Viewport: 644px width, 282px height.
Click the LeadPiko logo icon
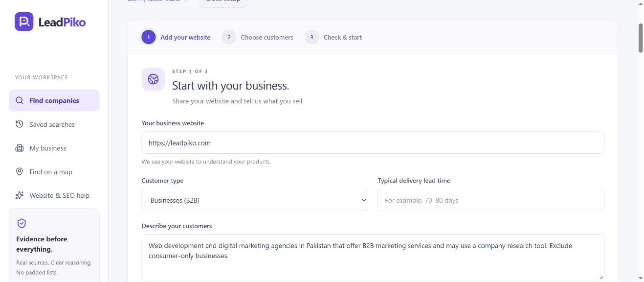click(x=24, y=22)
